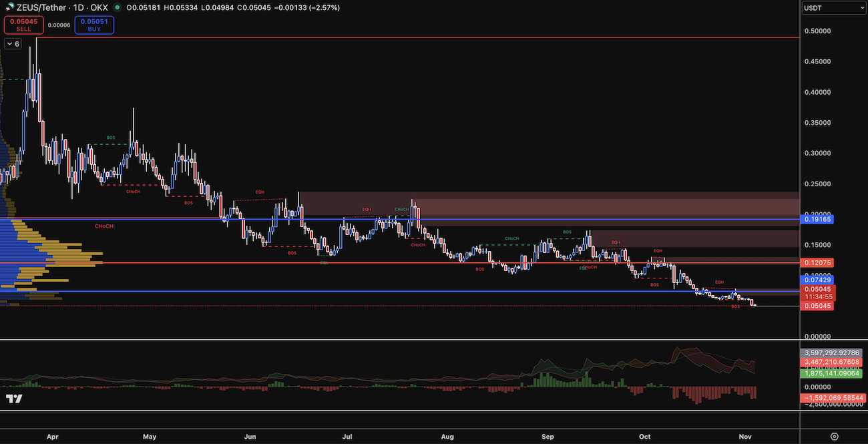Click the Nov label on time axis

pyautogui.click(x=744, y=437)
